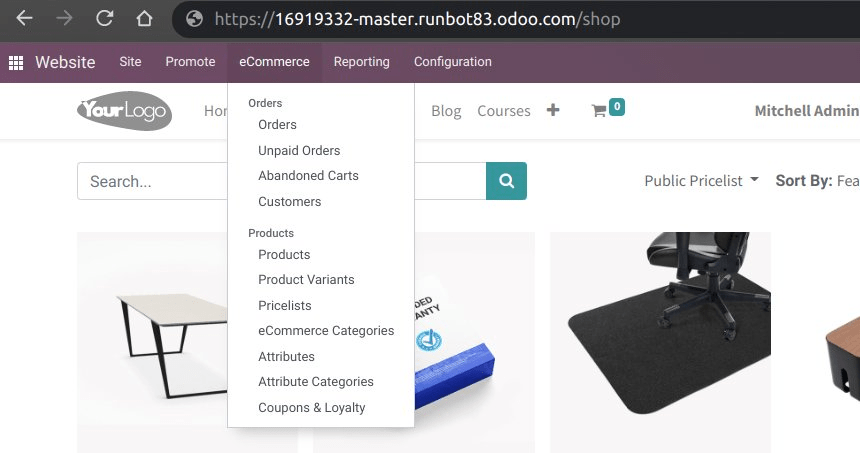This screenshot has width=860, height=453.
Task: Choose Product Variants menu entry
Action: coord(306,280)
